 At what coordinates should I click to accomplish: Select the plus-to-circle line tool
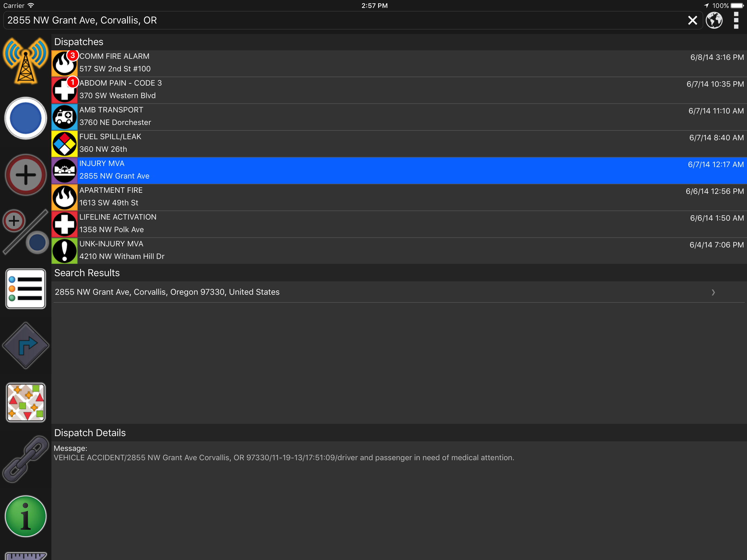(x=26, y=232)
